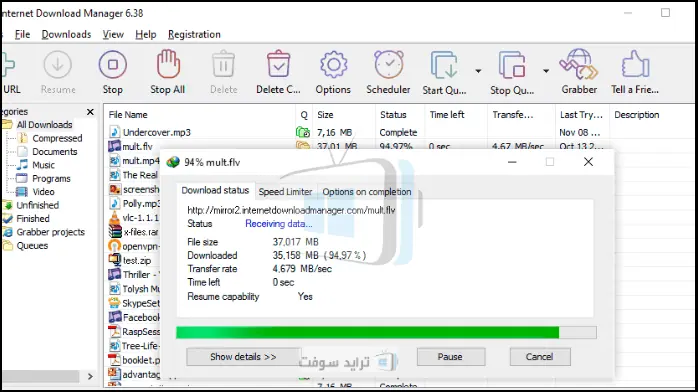Click the Q column header
This screenshot has height=392, width=698.
point(304,115)
